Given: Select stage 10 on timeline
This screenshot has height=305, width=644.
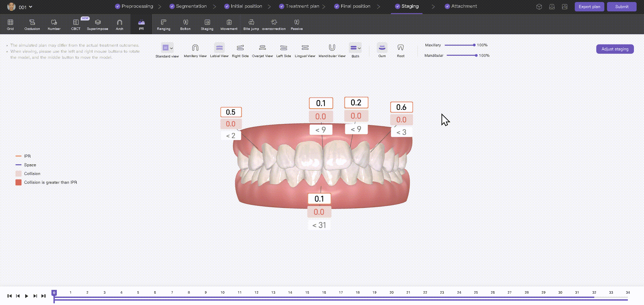Looking at the screenshot, I should point(223,293).
